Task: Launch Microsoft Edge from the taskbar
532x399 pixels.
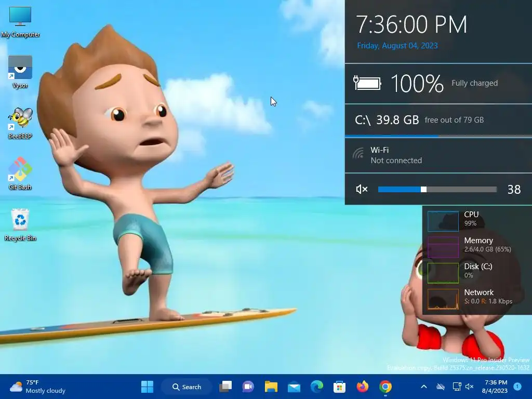Action: 316,387
